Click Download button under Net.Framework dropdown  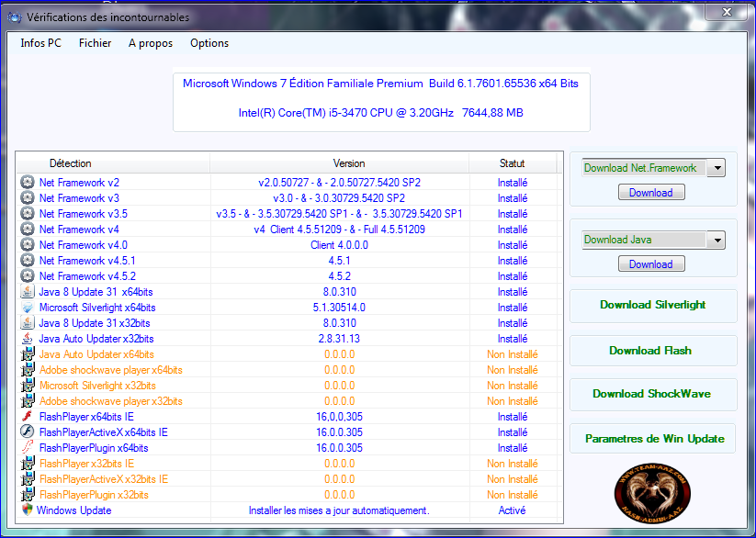coord(651,193)
